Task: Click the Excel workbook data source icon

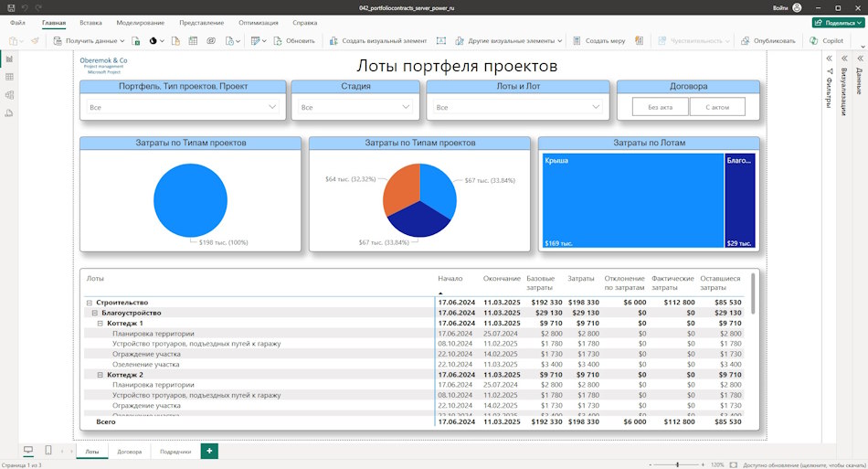Action: pyautogui.click(x=135, y=40)
